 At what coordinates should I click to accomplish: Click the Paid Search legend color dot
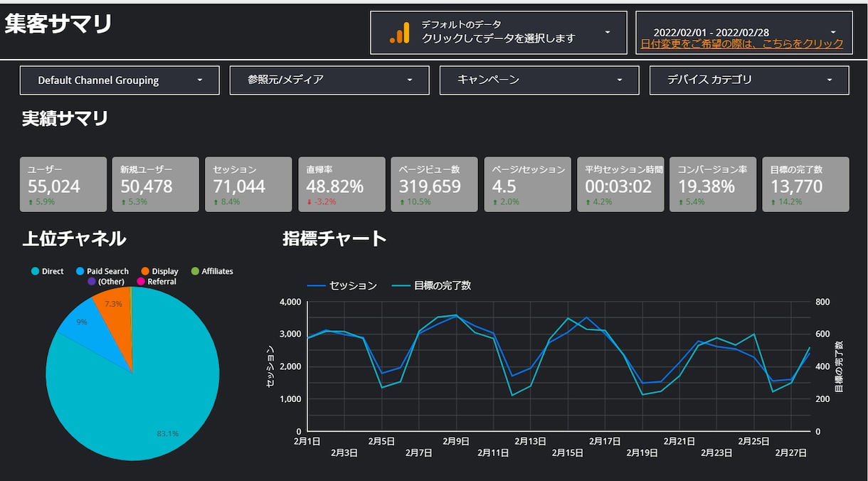[80, 271]
